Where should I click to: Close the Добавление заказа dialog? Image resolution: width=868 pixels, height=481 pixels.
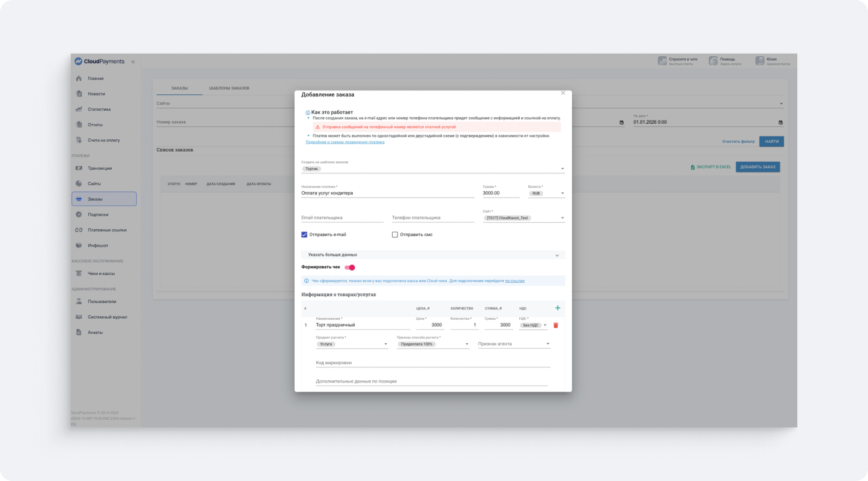(x=563, y=93)
